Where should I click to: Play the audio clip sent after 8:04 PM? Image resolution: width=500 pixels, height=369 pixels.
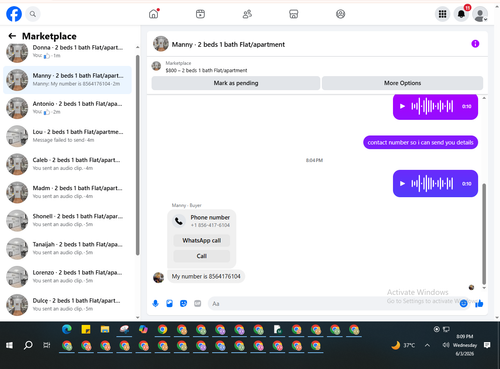pos(402,184)
